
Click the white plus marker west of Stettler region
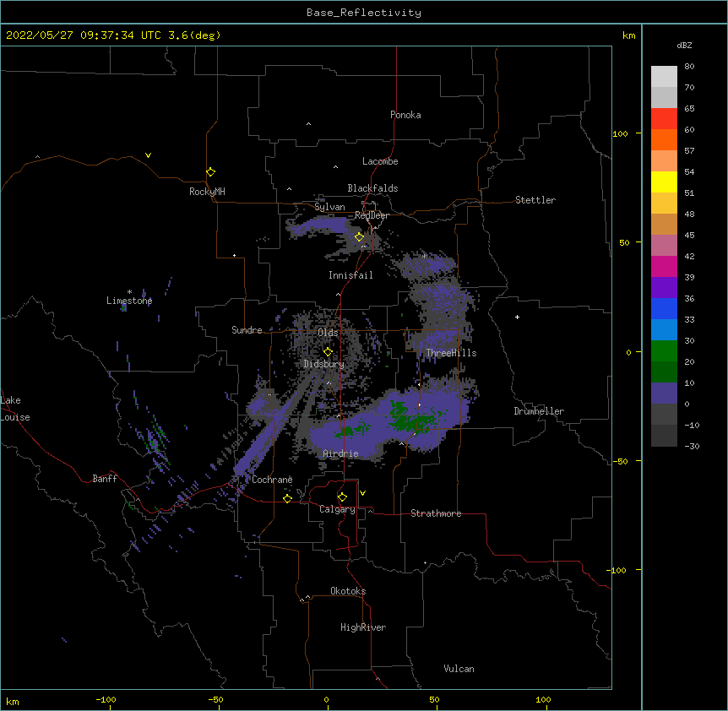pos(517,317)
